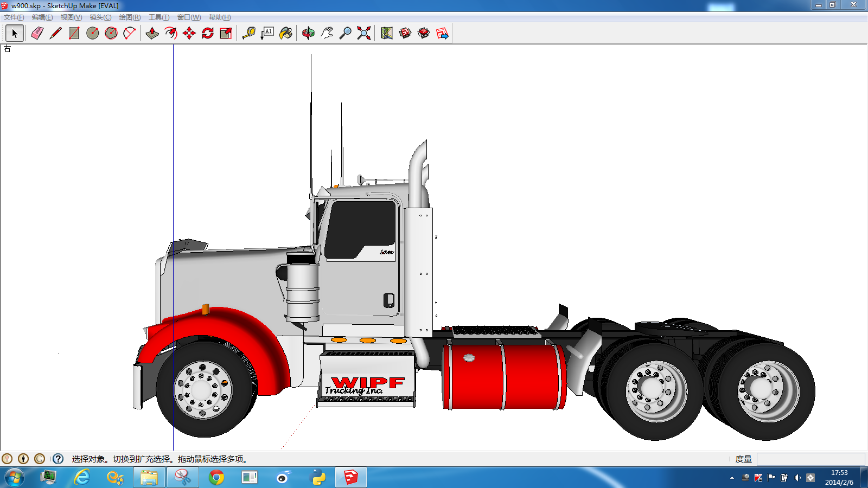The image size is (868, 488).
Task: Select the Zoom magnifier tool
Action: [x=345, y=33]
